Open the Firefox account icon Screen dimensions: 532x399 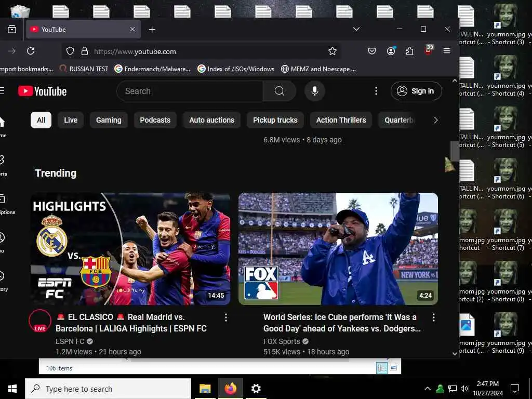coord(391,51)
